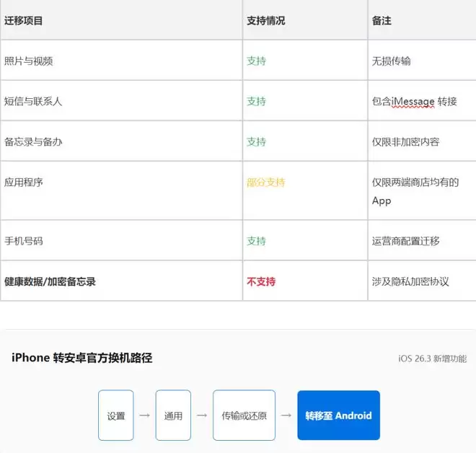Click the red 不支持 status text
This screenshot has width=476, height=453.
pos(260,281)
